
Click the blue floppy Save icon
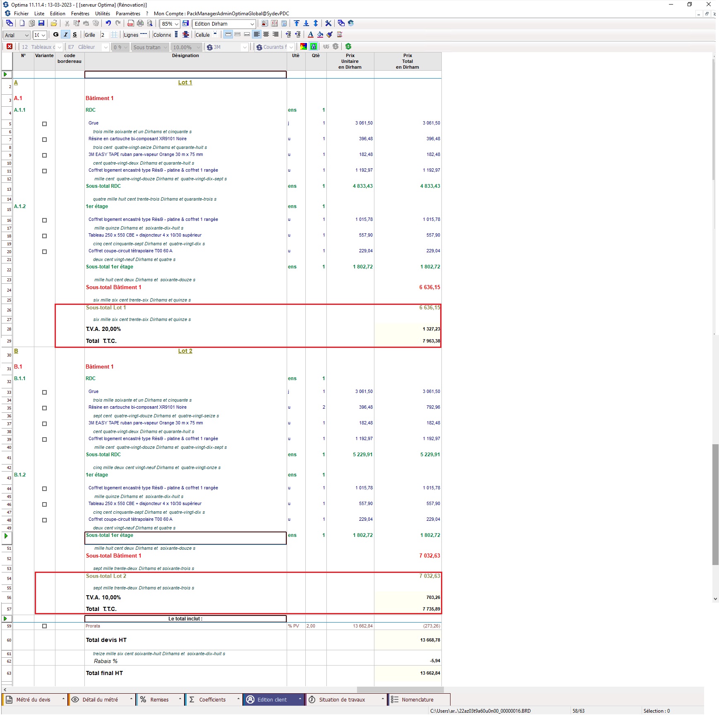[x=41, y=24]
